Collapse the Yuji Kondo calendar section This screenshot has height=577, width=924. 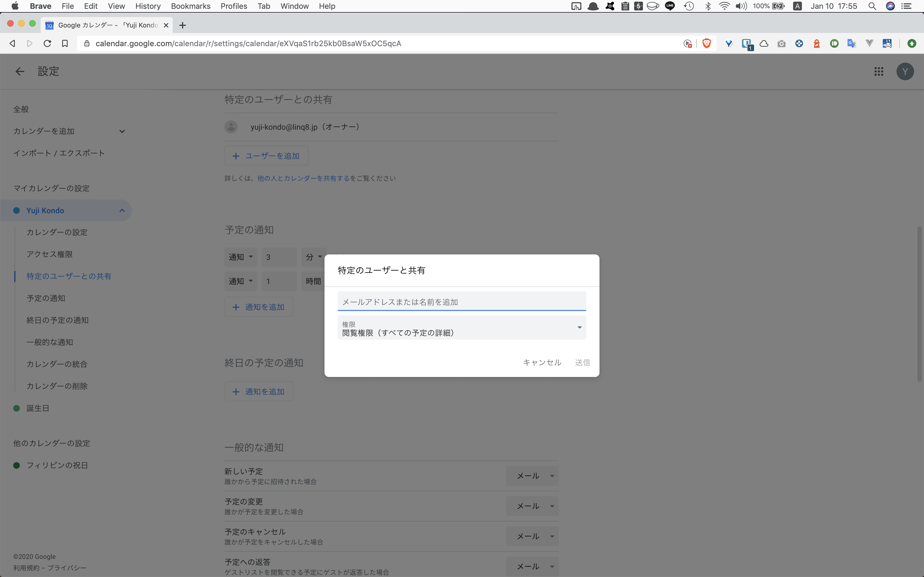(122, 210)
